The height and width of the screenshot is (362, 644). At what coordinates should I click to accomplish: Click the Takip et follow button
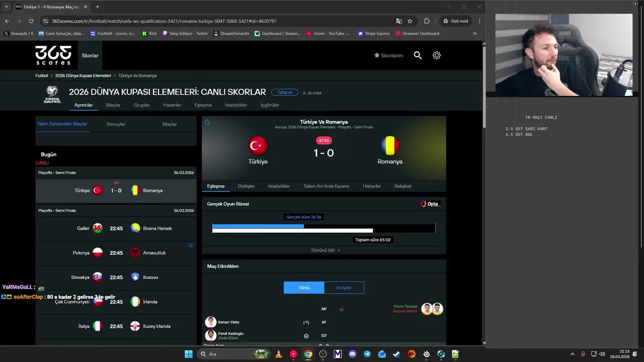pos(284,93)
